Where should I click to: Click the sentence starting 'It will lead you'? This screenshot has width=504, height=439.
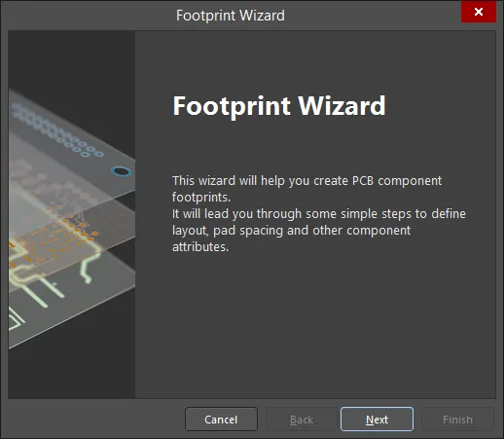click(319, 230)
